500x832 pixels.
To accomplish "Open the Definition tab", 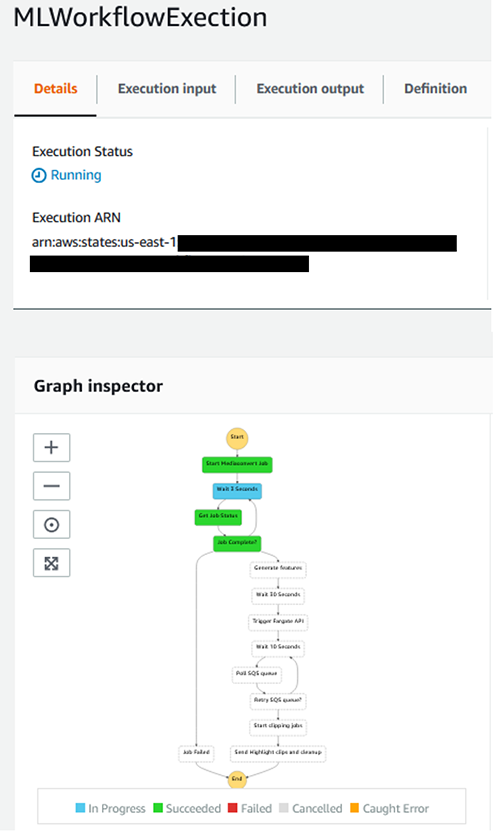I will (x=435, y=89).
